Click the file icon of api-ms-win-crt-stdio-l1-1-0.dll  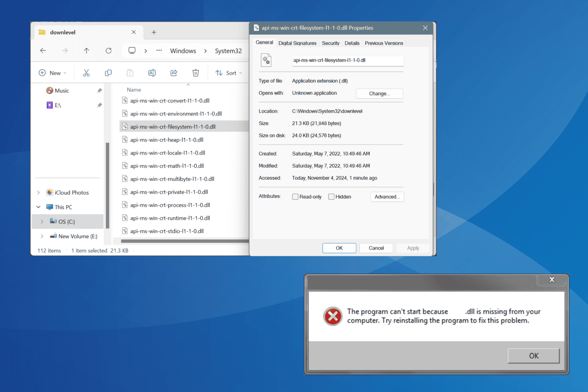click(125, 231)
